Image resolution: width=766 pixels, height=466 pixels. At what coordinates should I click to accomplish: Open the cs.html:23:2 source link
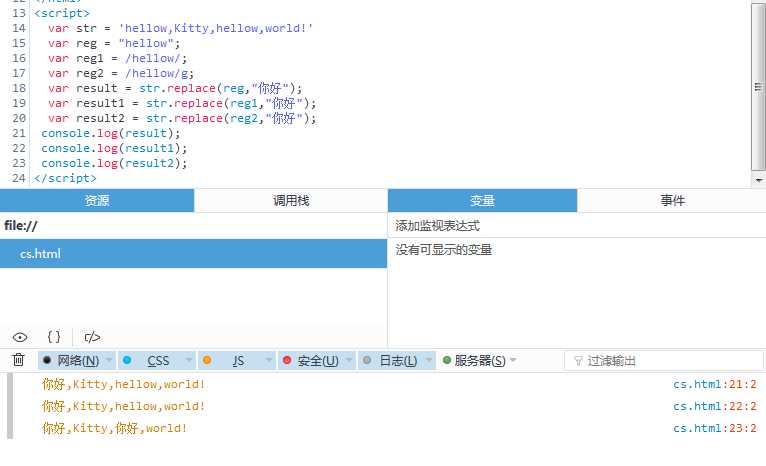pos(715,428)
